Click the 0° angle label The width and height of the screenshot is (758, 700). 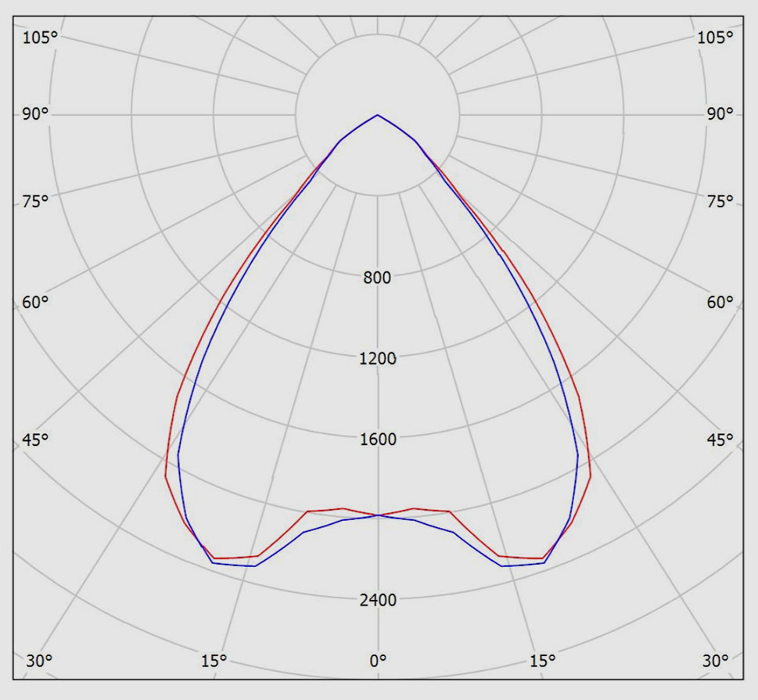pos(378,661)
